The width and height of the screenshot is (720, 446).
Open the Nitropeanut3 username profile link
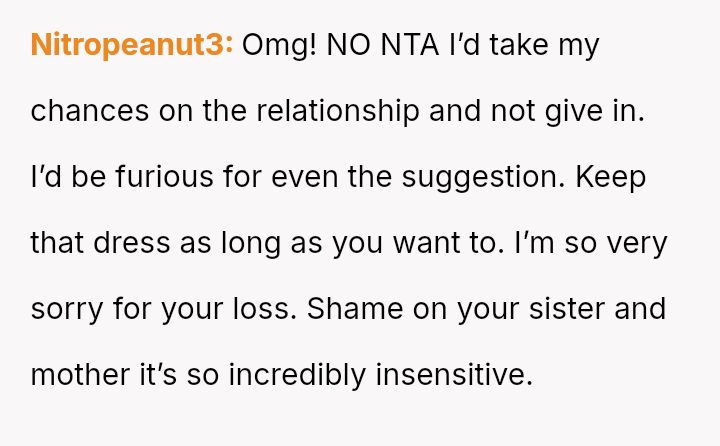point(131,45)
